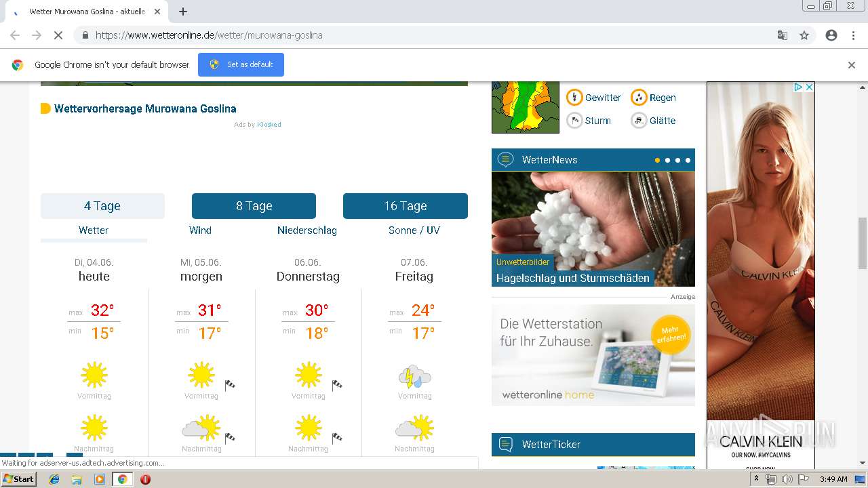This screenshot has height=488, width=868.
Task: Click Freitag's Nachmittag partly cloudy icon
Action: click(414, 428)
